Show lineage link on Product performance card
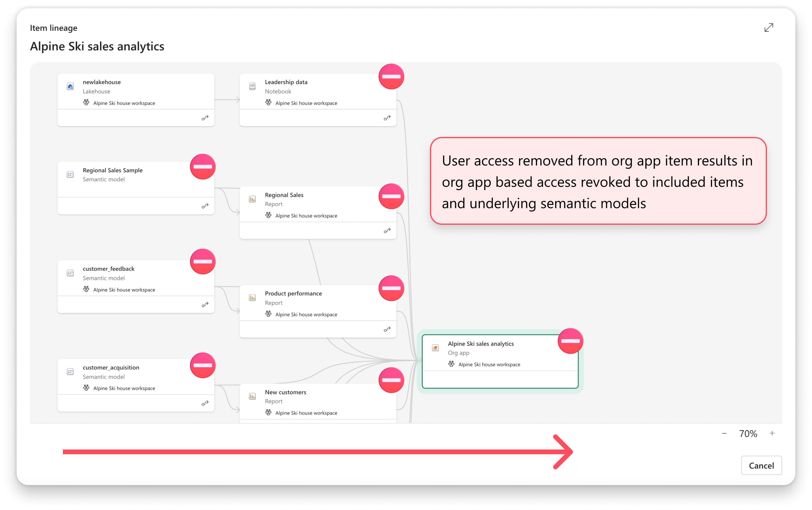 [387, 329]
